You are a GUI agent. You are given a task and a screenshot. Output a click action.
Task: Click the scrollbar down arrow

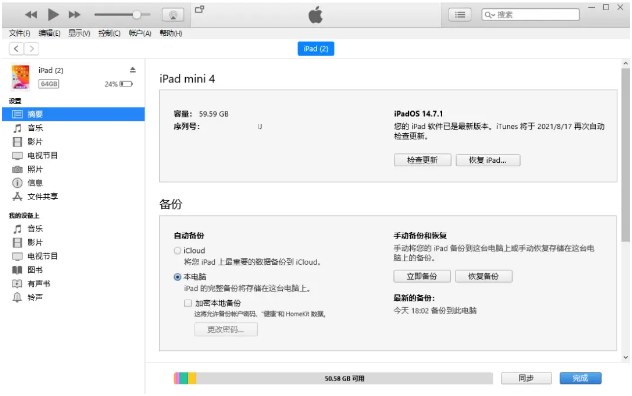626,357
